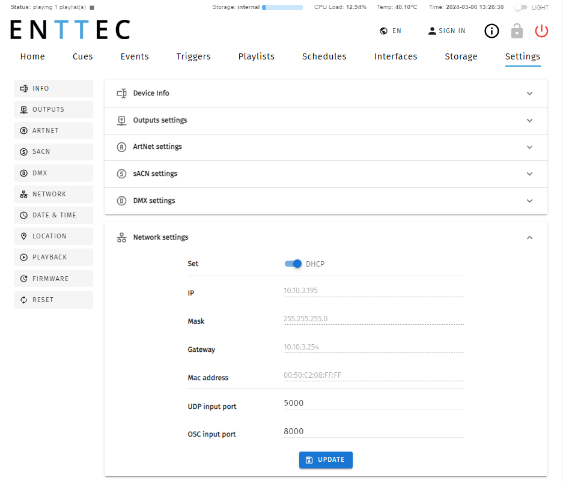Click the OSC input port field
Viewport: 563px width, 481px height.
pos(373,431)
